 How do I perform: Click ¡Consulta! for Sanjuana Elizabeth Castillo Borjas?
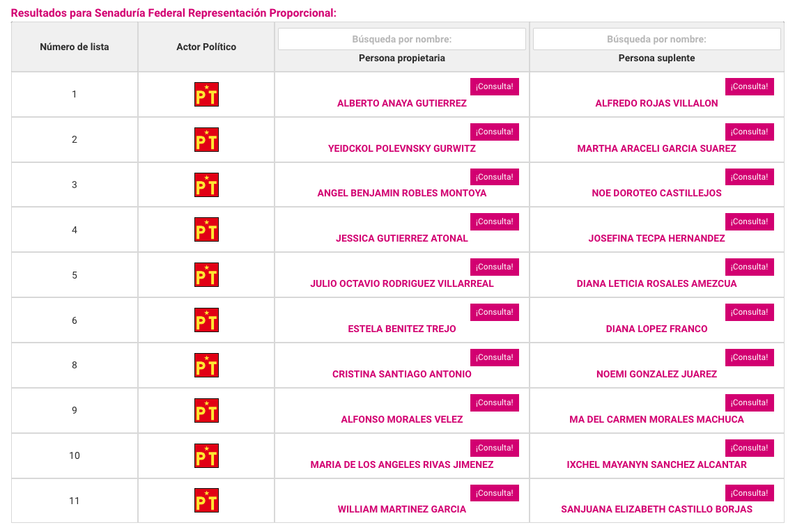point(750,493)
